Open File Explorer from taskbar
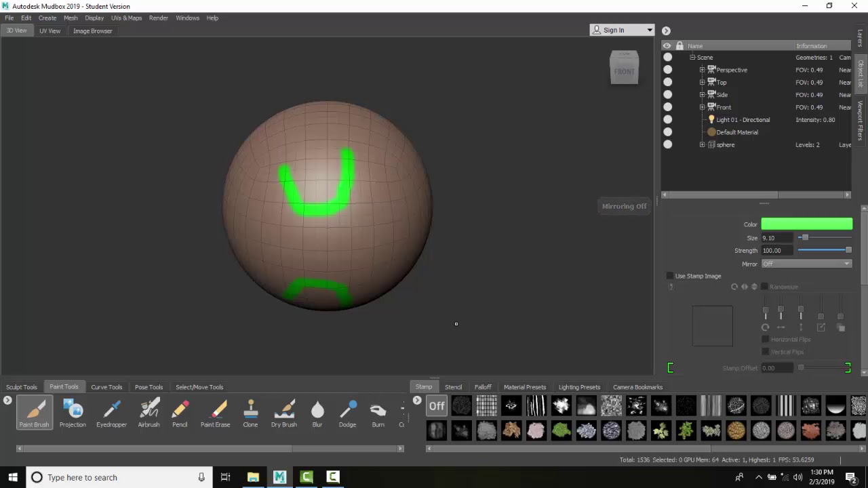Image resolution: width=868 pixels, height=488 pixels. click(253, 477)
